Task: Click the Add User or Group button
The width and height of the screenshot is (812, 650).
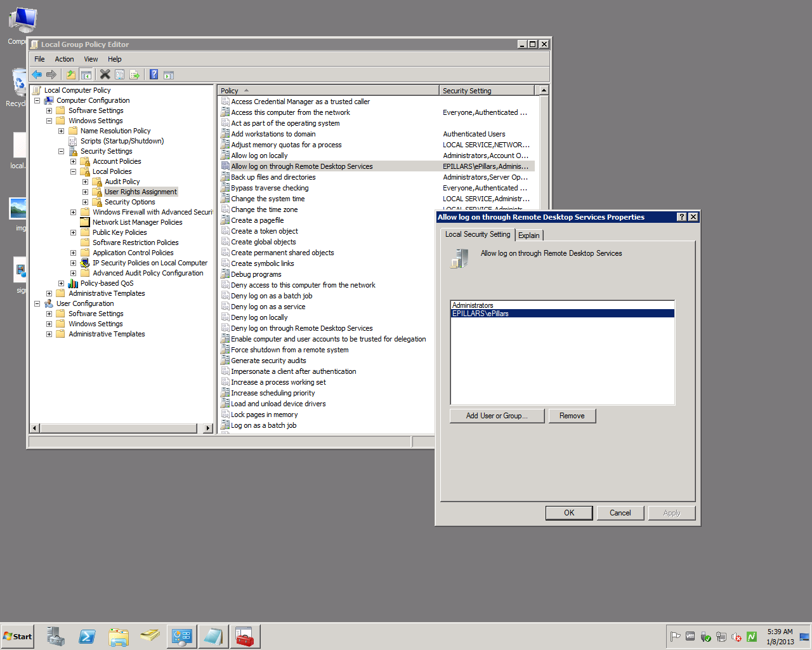Action: (x=497, y=416)
